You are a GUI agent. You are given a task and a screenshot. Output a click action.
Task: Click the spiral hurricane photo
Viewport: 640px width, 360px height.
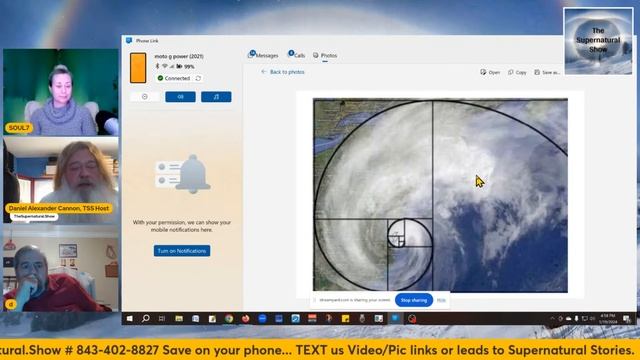[440, 195]
